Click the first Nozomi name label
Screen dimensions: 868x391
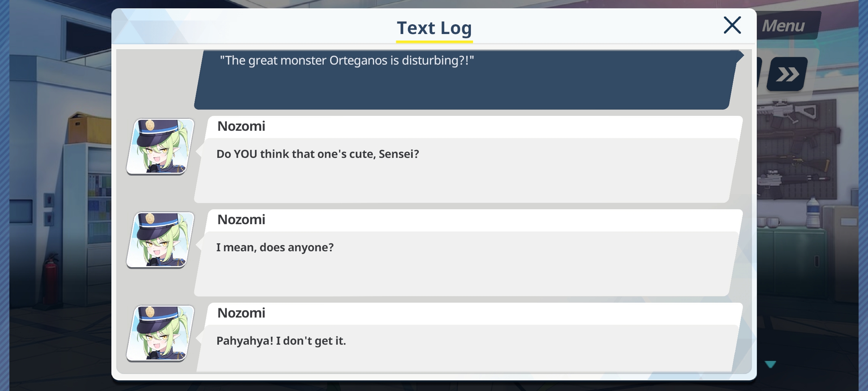point(241,126)
